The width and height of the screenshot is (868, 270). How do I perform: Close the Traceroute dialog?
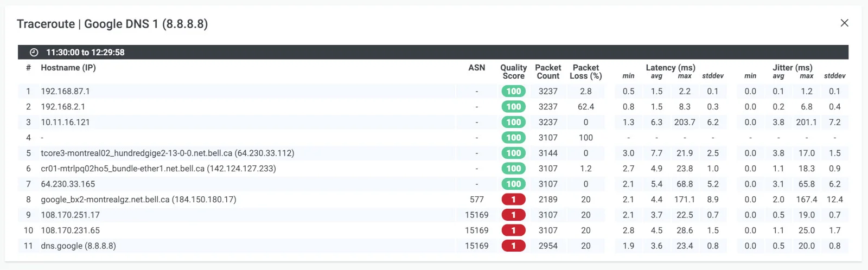point(844,23)
